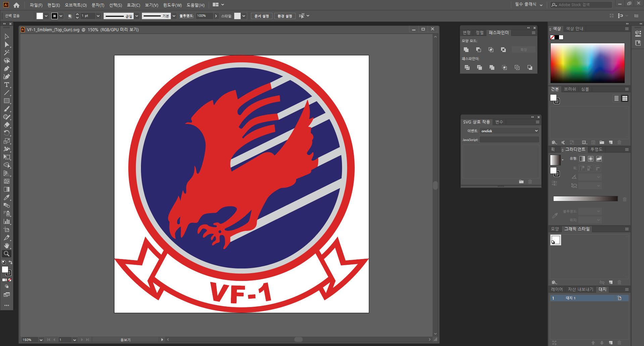644x346 pixels.
Task: Open the 파일(F) menu
Action: coord(36,5)
